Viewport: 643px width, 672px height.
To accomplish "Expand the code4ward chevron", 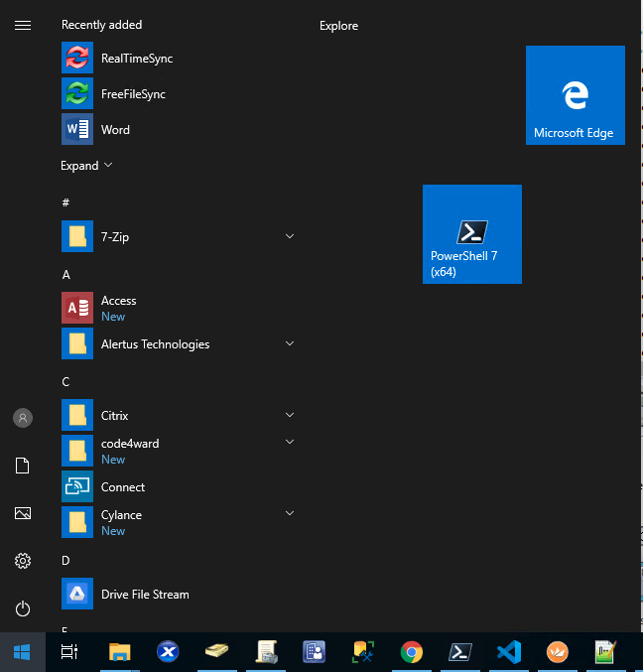I will pyautogui.click(x=290, y=442).
